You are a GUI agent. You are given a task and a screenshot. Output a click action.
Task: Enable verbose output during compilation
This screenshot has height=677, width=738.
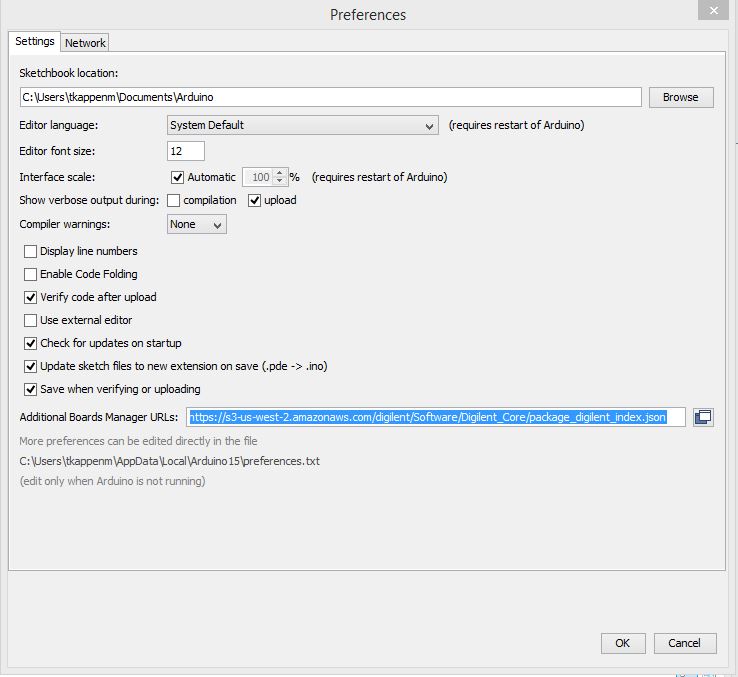(173, 201)
